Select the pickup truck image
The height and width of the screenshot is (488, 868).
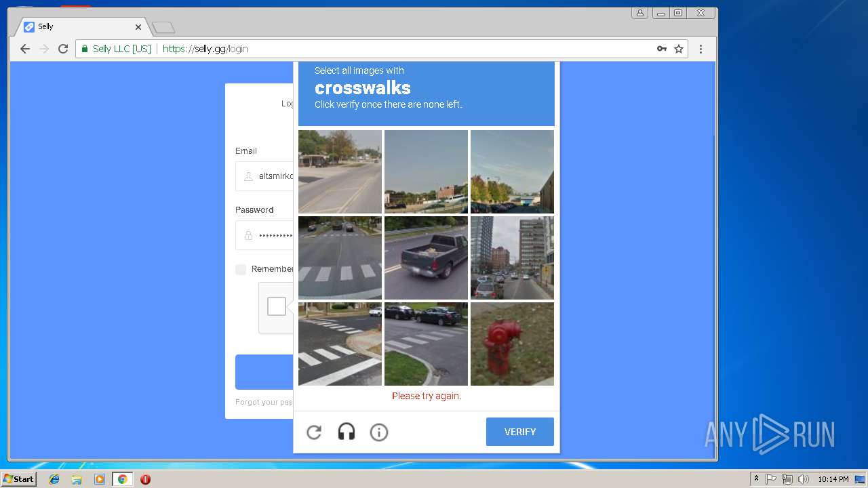coord(426,258)
